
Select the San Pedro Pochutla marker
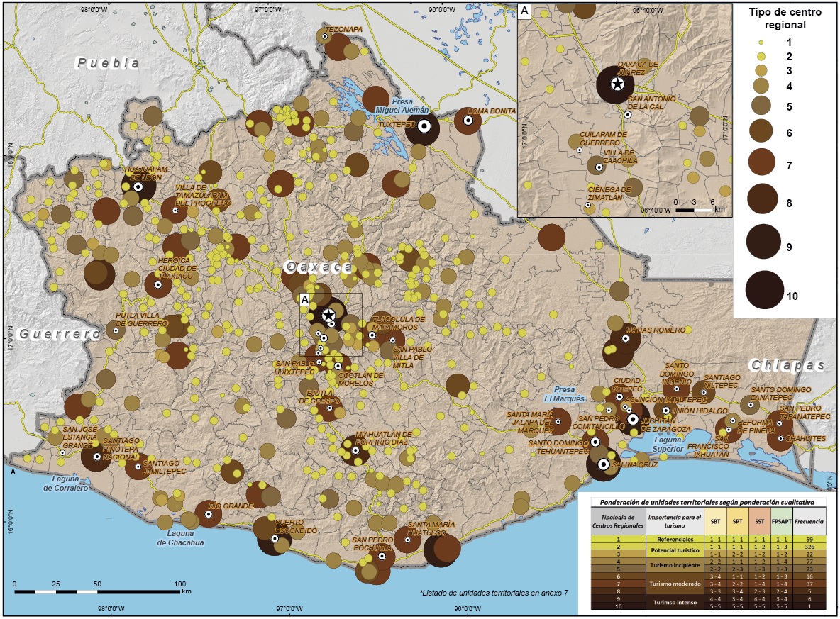pos(382,557)
